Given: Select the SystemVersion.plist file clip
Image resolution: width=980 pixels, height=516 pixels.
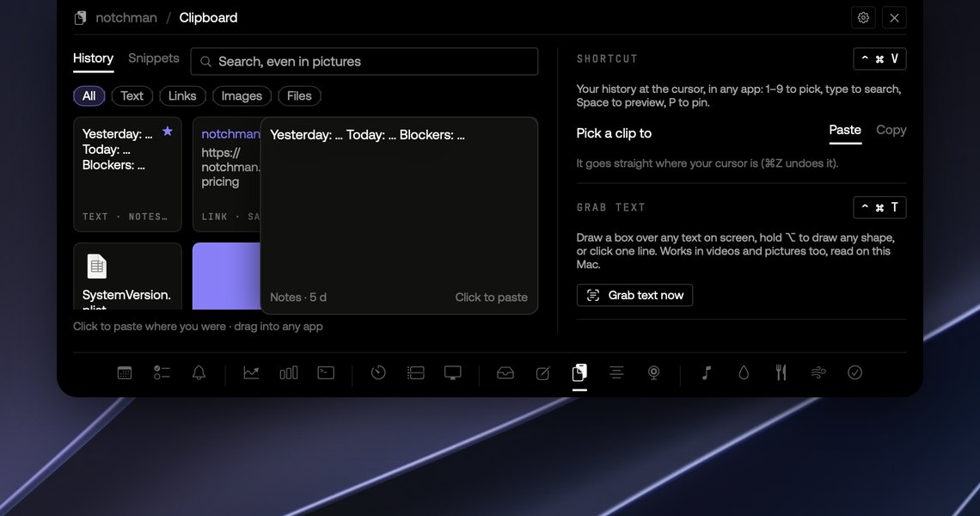Looking at the screenshot, I should (x=127, y=276).
